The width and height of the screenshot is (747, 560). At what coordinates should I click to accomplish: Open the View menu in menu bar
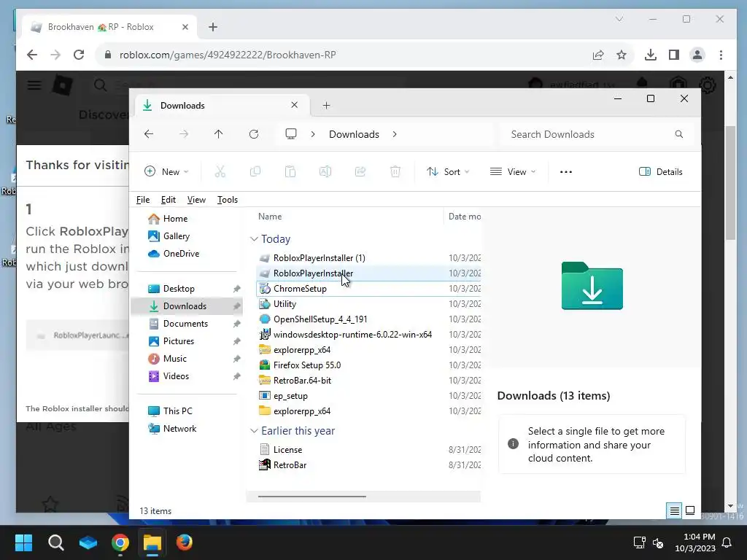(196, 200)
